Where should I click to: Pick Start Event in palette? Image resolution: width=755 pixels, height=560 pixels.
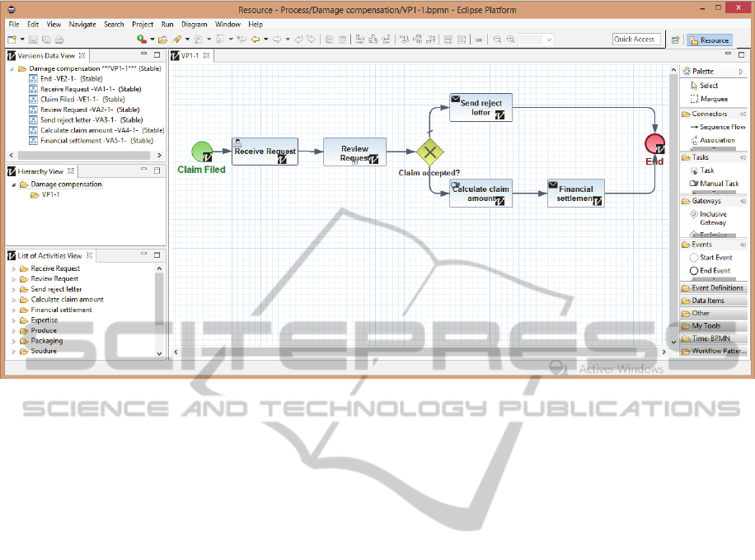715,257
